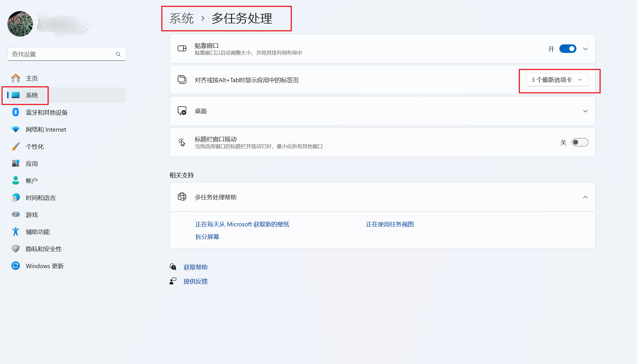637x364 pixels.
Task: Open the 3 个最新选项卡 dropdown
Action: [x=557, y=80]
